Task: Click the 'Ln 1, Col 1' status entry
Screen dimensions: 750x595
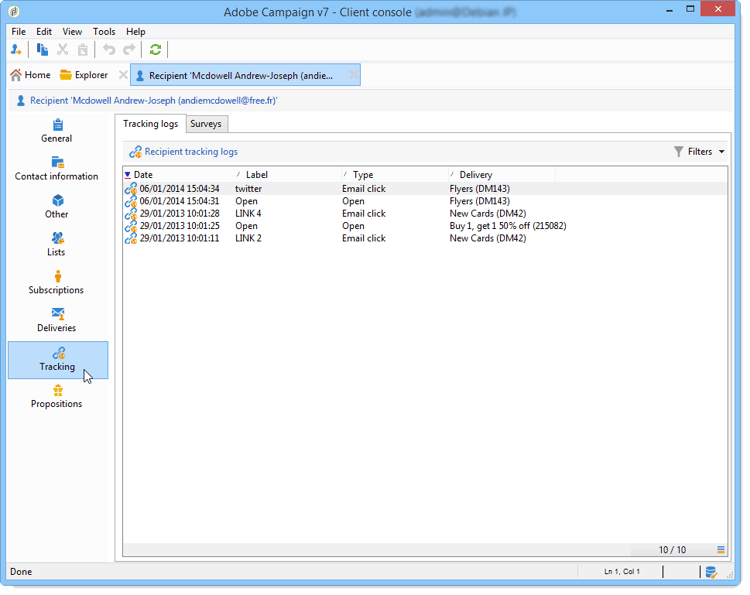Action: tap(622, 572)
